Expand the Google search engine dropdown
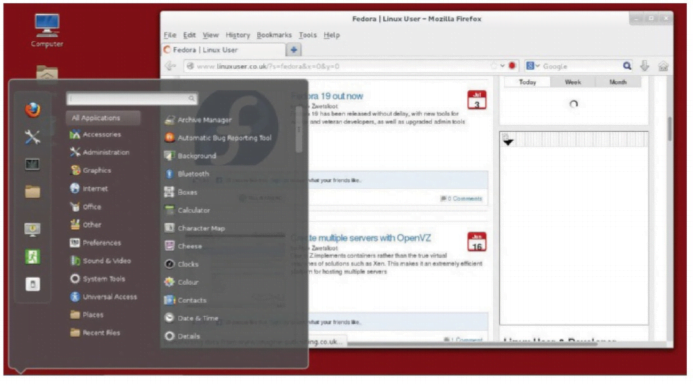The image size is (693, 384). (x=533, y=66)
